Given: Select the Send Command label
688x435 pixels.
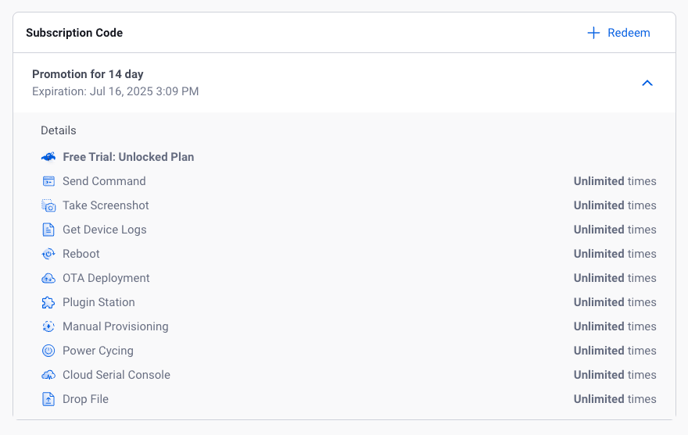Looking at the screenshot, I should [x=104, y=181].
